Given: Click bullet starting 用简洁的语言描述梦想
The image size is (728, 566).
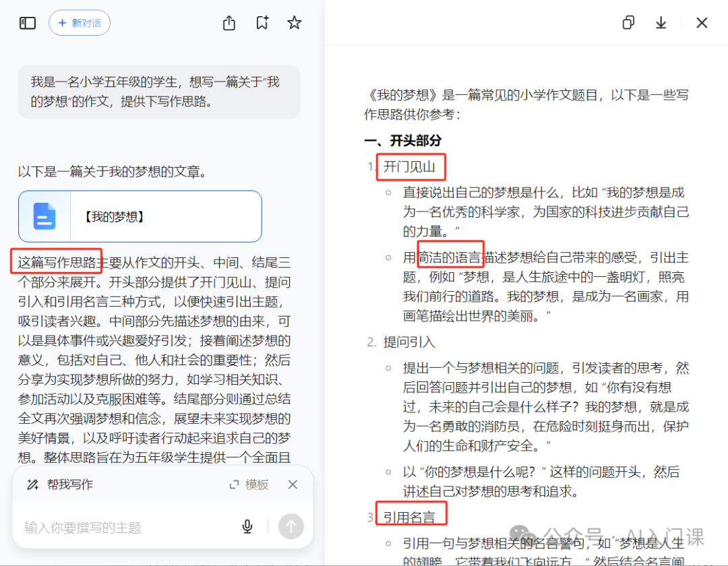Looking at the screenshot, I should tap(545, 287).
